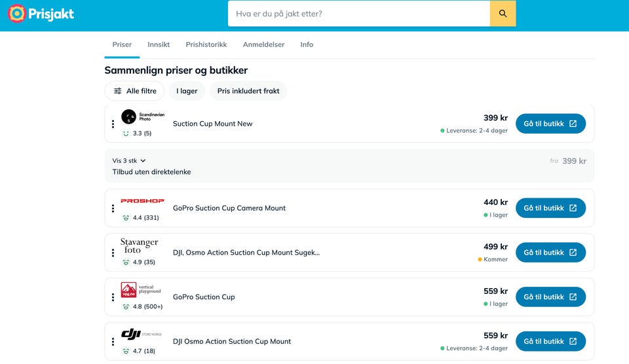This screenshot has width=629, height=364.
Task: Click 'DJI, Osmo Action Suction Cup Mount Sugek...' title
Action: tap(246, 253)
